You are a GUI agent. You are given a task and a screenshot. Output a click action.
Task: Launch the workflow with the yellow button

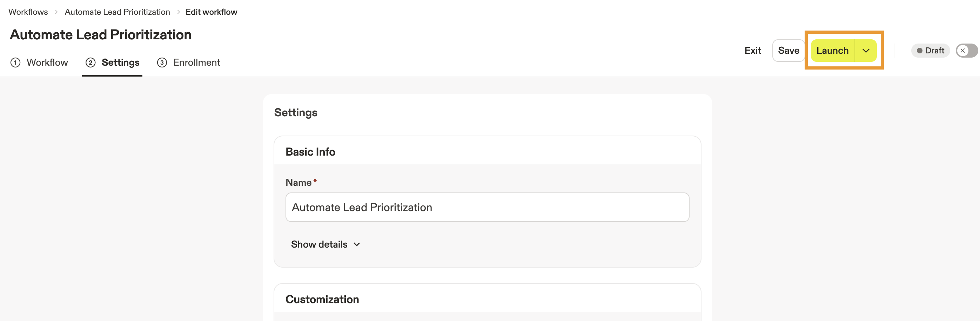tap(832, 51)
